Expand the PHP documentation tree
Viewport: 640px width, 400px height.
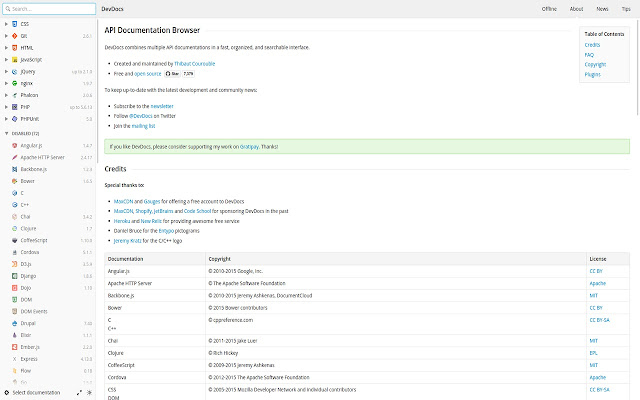(6, 107)
